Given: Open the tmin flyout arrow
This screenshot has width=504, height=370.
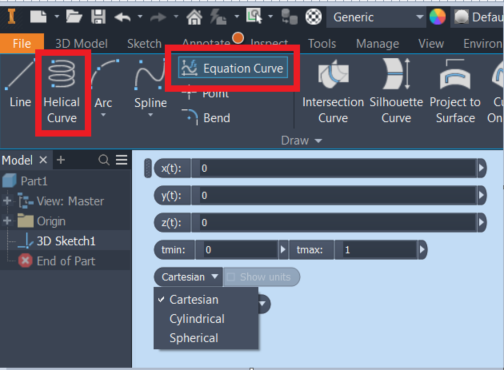Looking at the screenshot, I should (x=283, y=250).
